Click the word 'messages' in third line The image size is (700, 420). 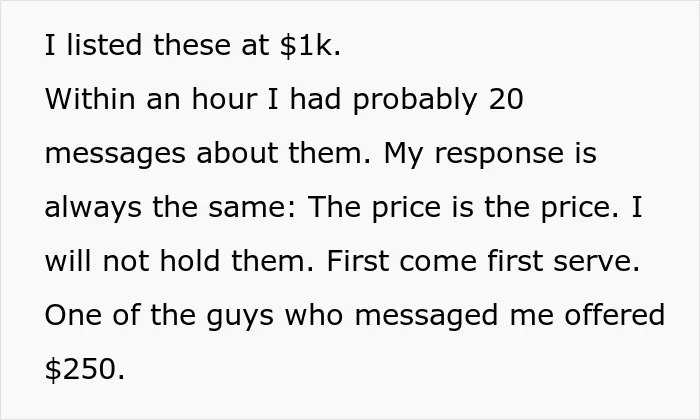pyautogui.click(x=115, y=154)
